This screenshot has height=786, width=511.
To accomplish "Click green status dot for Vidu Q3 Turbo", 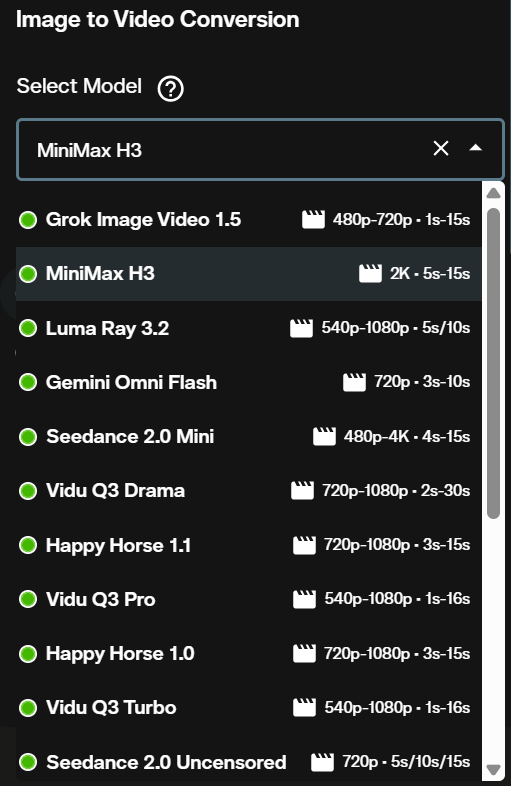I will click(28, 707).
